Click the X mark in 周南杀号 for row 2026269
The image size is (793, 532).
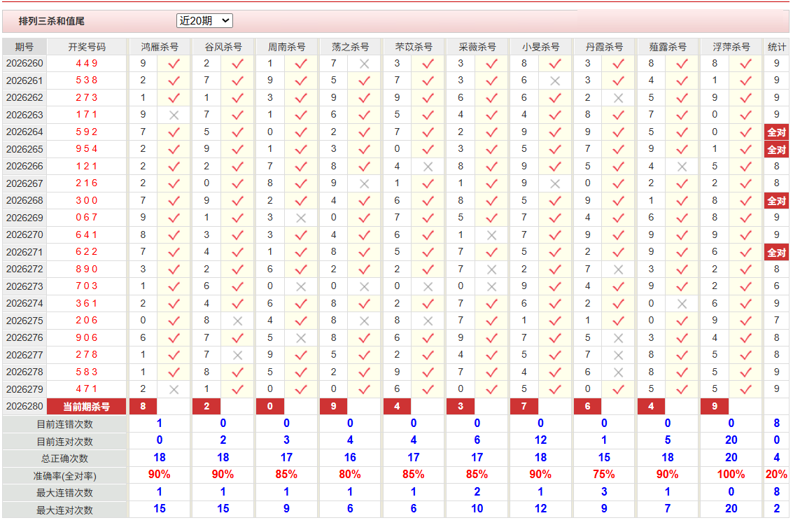301,218
